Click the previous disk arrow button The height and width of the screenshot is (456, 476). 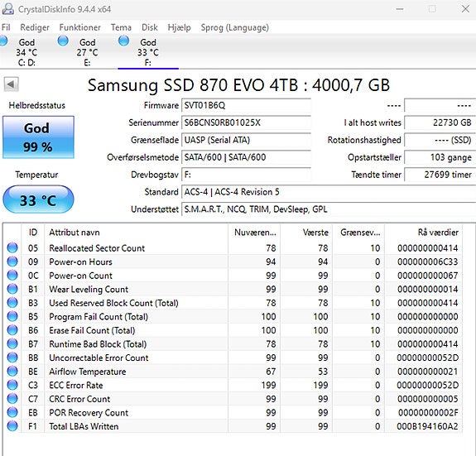(x=12, y=84)
